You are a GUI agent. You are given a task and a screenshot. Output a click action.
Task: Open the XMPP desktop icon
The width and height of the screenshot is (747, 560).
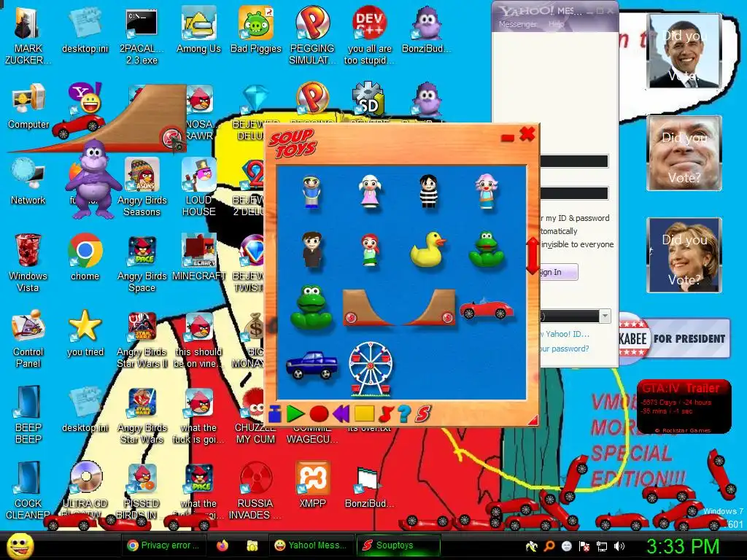312,485
